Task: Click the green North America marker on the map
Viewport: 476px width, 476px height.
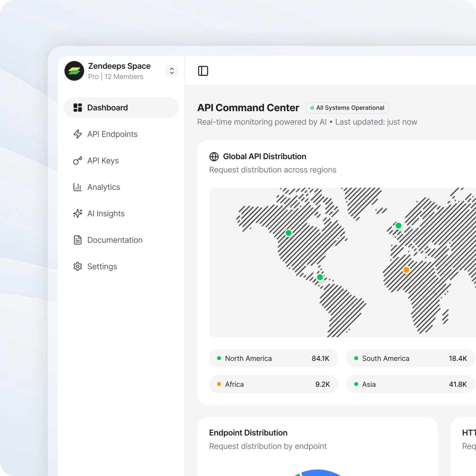Action: coord(289,233)
